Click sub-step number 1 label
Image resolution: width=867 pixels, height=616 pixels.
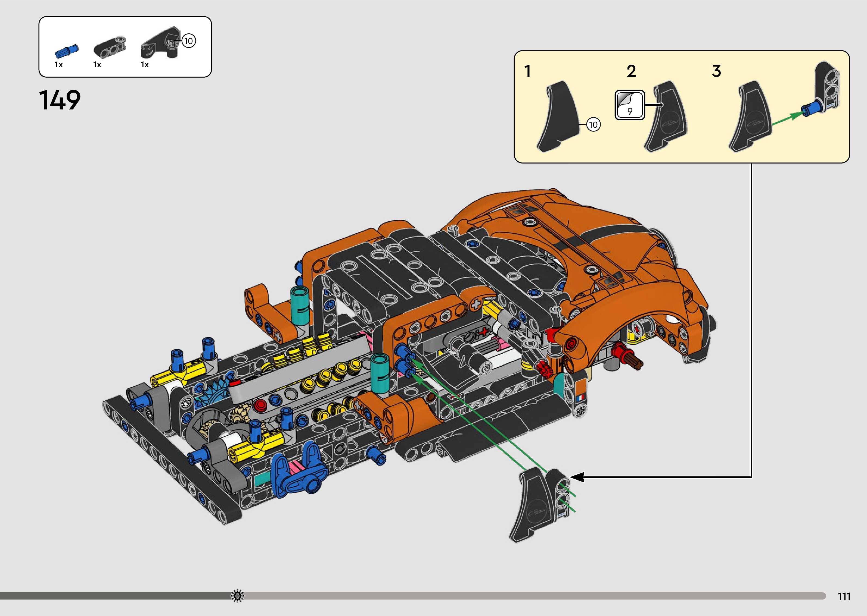[527, 71]
